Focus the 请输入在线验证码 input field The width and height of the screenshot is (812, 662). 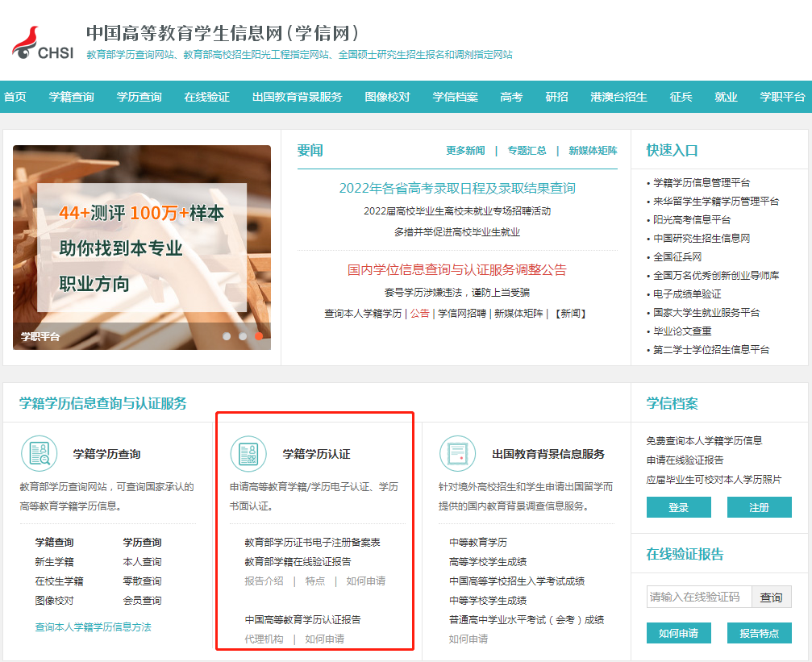699,597
